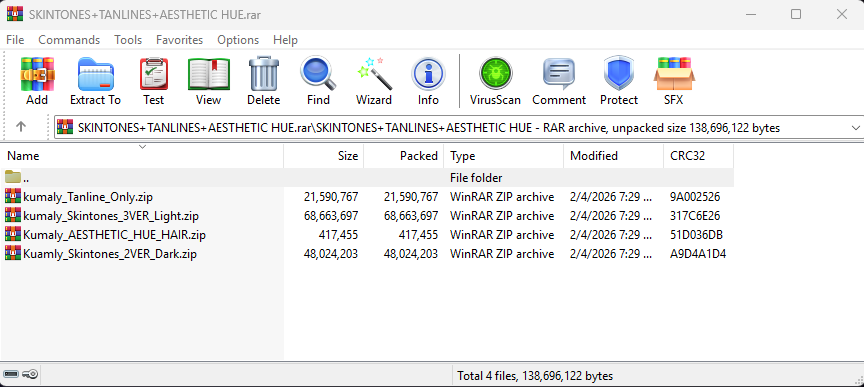Click the archive icon in address bar
This screenshot has height=387, width=864.
coord(66,127)
